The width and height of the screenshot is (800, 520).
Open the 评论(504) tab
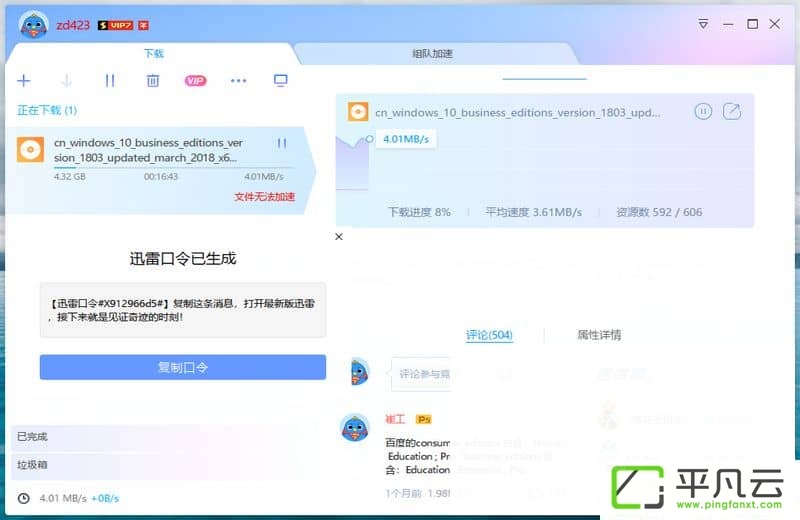489,335
